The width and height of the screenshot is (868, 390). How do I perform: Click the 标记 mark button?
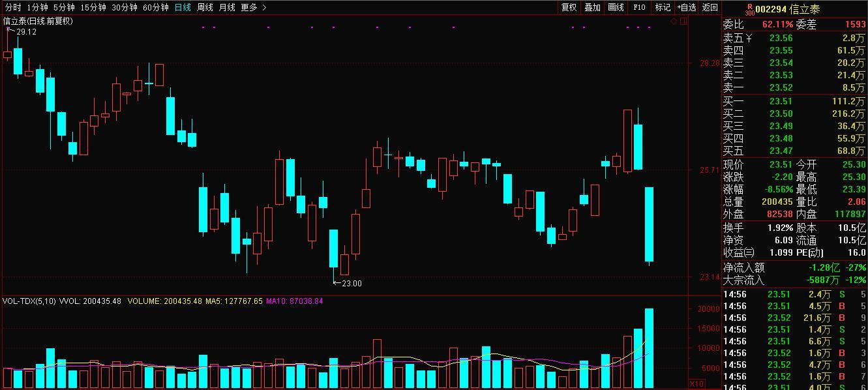pyautogui.click(x=663, y=7)
